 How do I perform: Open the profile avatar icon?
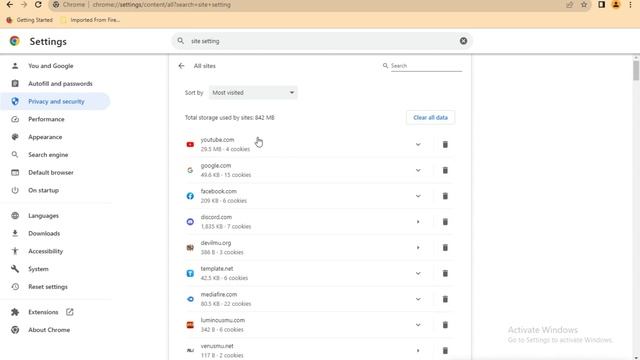click(616, 4)
